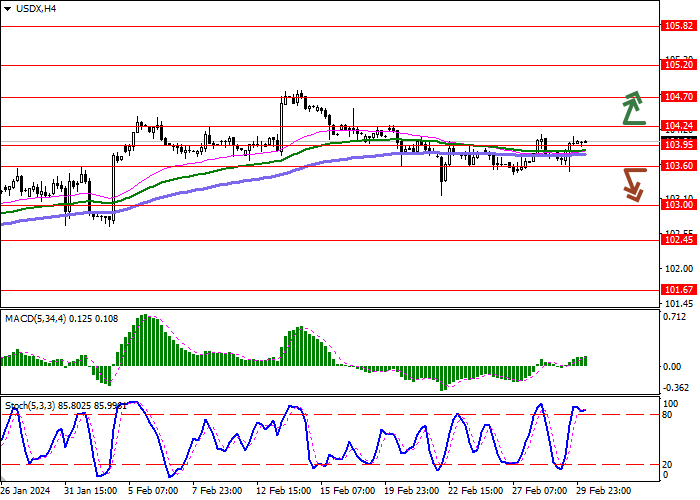
Task: Select the 101.67 red price label
Action: pyautogui.click(x=679, y=290)
